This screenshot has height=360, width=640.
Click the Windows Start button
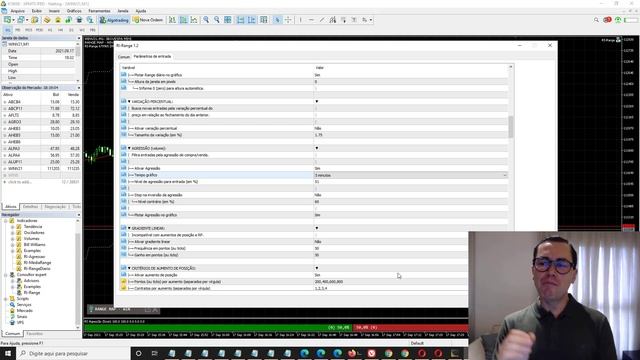(8, 353)
